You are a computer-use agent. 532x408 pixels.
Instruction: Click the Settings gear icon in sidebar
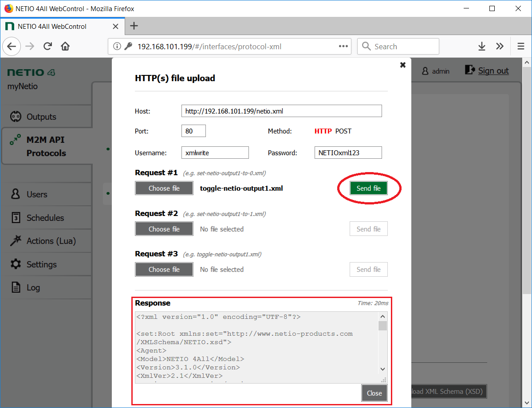point(16,264)
